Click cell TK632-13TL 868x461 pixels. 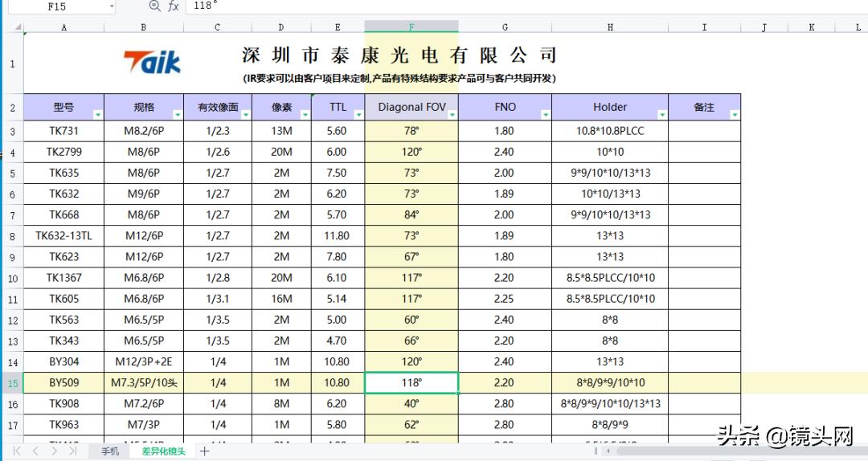click(63, 236)
